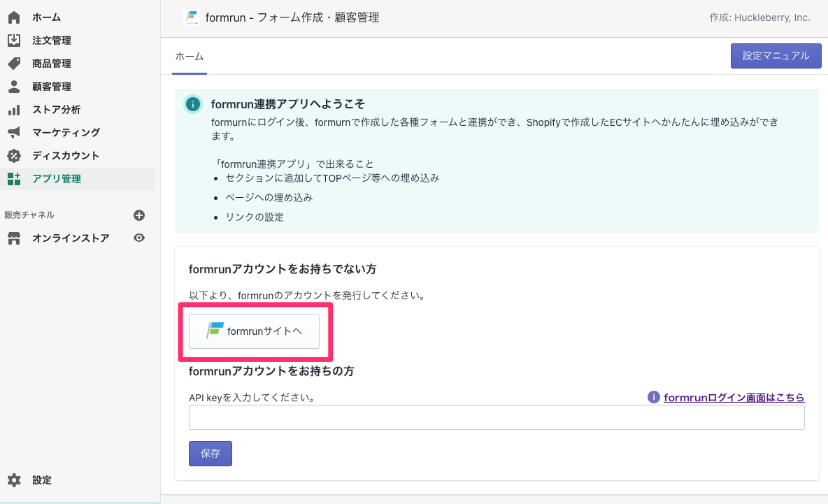Viewport: 828px width, 504px height.
Task: Click the formrunアカウントをお持ちの方 heading
Action: [271, 372]
